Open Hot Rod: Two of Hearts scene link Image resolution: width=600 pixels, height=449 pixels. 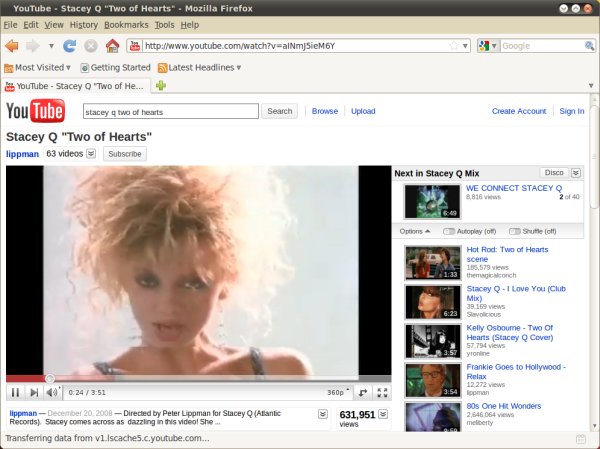(x=507, y=254)
